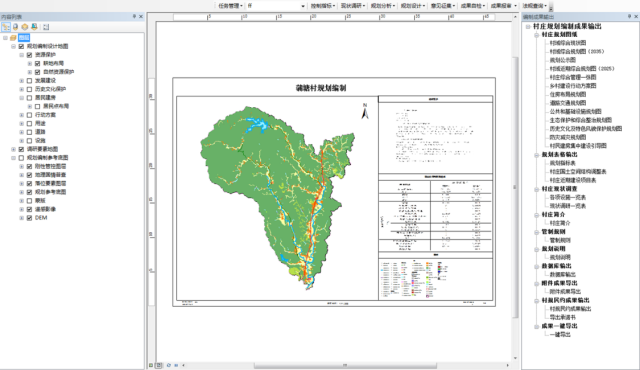640x370 pixels.
Task: Pin the 内容列表 panel
Action: (134, 16)
